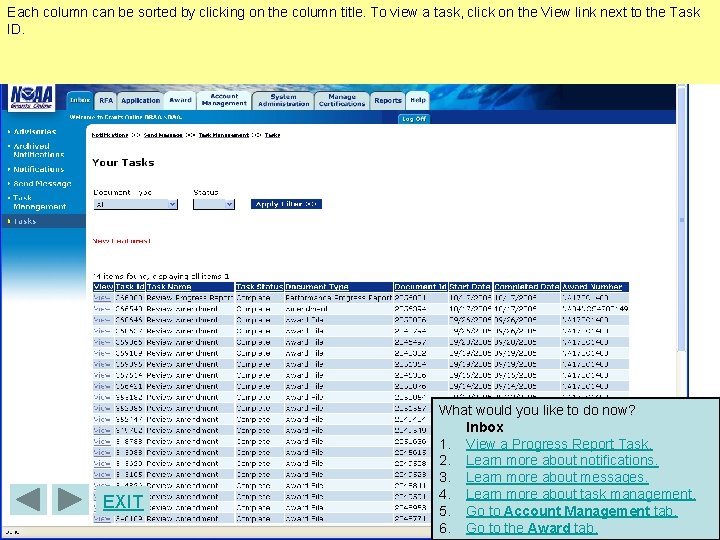Click the Log Off button
The width and height of the screenshot is (720, 540).
click(414, 119)
